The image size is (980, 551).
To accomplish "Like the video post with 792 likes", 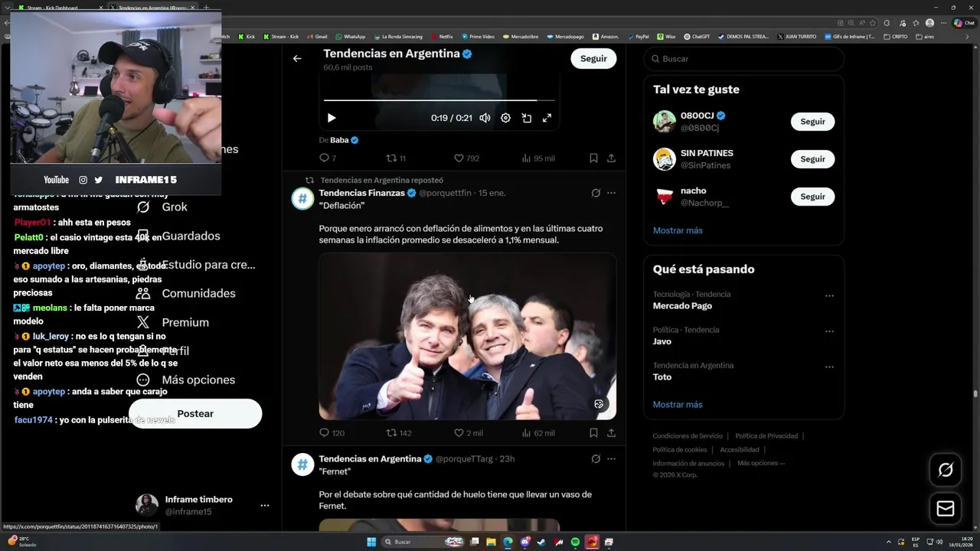I will click(466, 158).
